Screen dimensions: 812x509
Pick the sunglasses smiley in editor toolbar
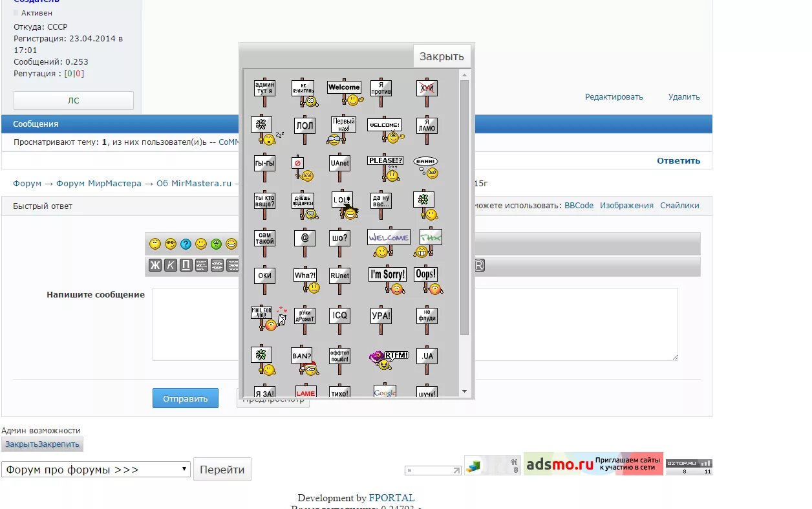(x=170, y=244)
